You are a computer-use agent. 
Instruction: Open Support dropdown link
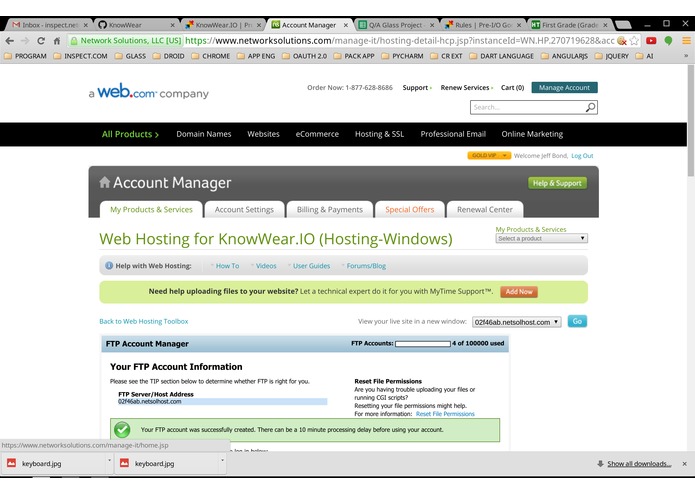tap(417, 88)
